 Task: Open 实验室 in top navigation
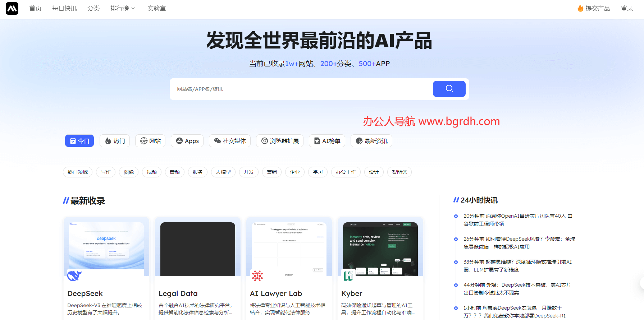tap(156, 8)
